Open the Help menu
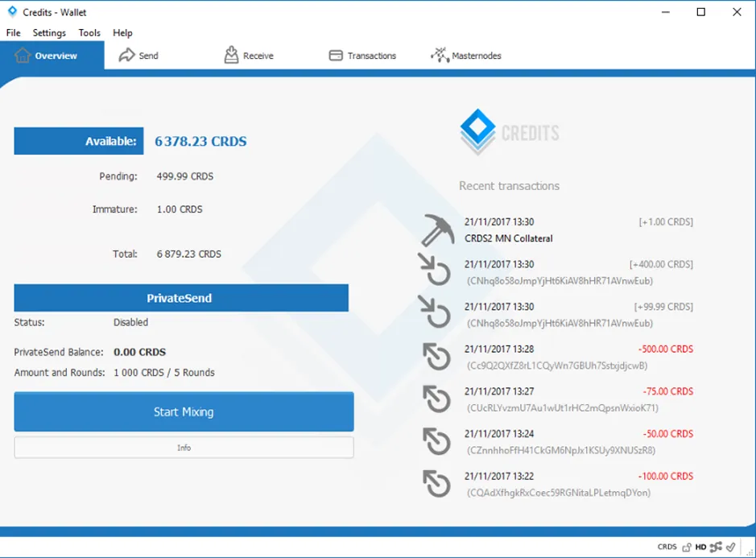 click(122, 33)
